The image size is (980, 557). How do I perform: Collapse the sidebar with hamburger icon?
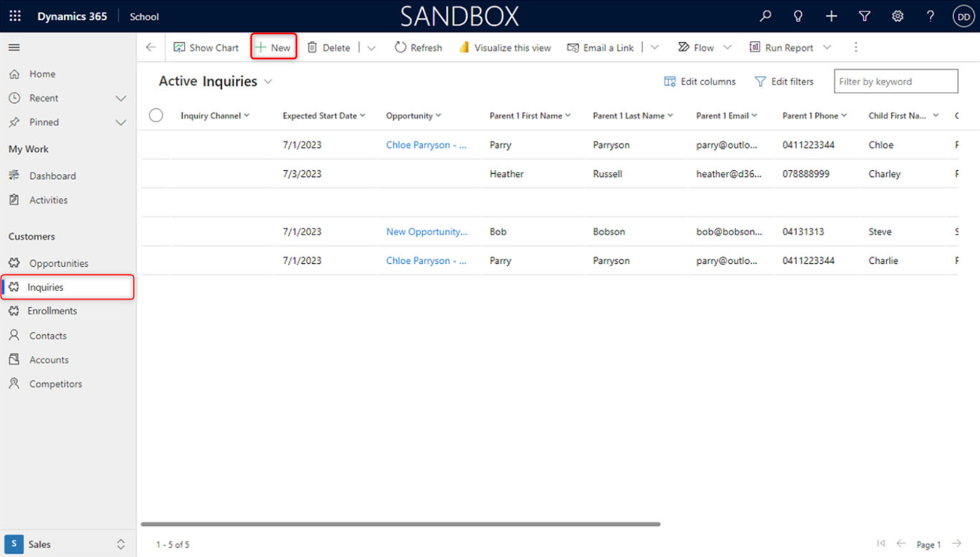tap(14, 47)
